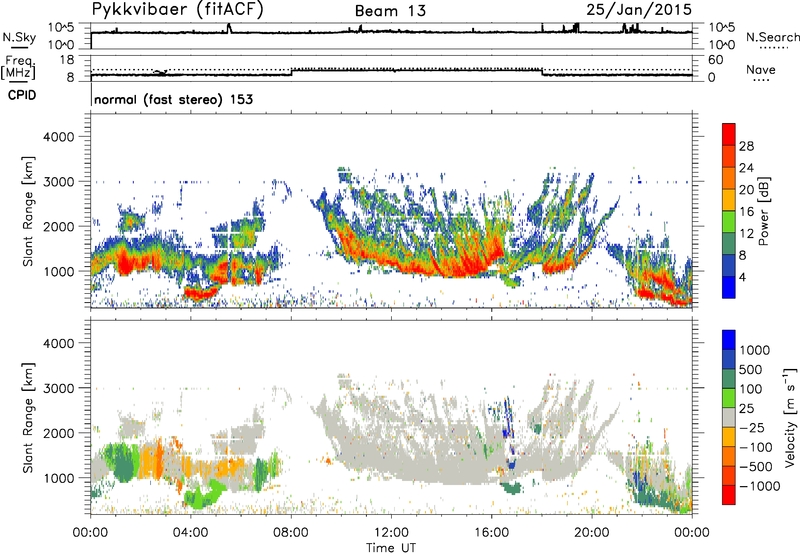Click the '12:00' time axis tick label
The image size is (800, 554).
(391, 533)
